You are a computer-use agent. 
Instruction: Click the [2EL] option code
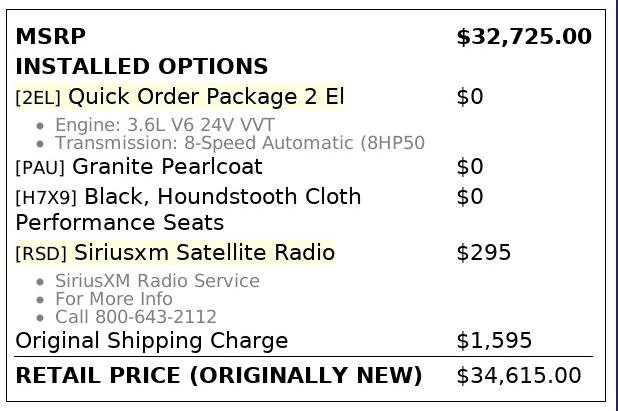(39, 98)
